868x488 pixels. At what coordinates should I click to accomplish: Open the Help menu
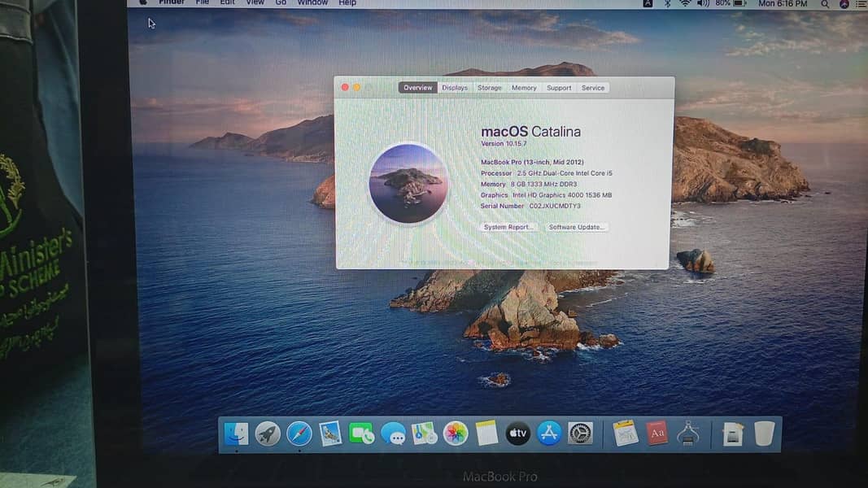(347, 2)
